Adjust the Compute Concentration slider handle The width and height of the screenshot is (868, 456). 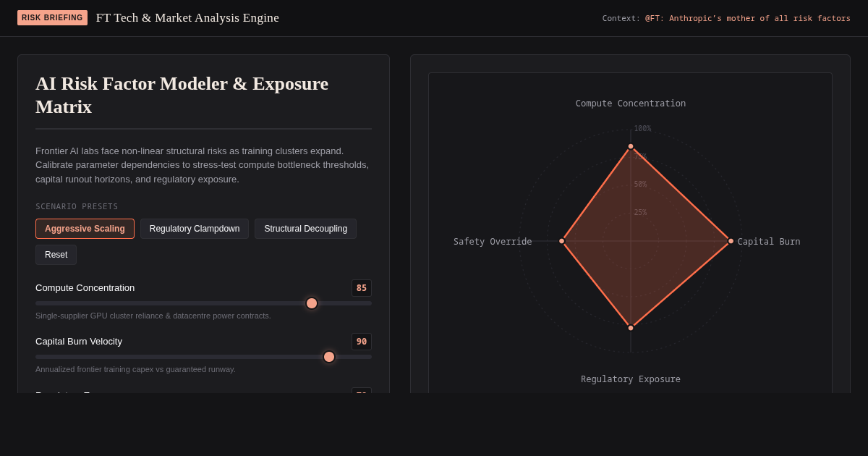point(312,303)
